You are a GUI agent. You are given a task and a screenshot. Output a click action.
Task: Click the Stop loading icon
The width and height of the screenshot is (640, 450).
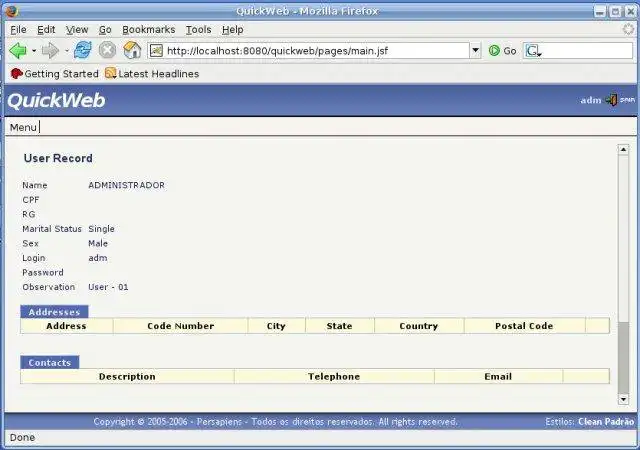(x=107, y=51)
